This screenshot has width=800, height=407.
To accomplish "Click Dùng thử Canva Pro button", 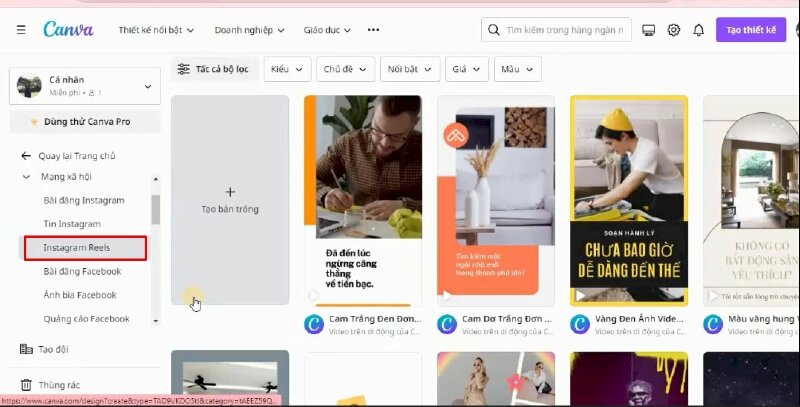I will (85, 121).
